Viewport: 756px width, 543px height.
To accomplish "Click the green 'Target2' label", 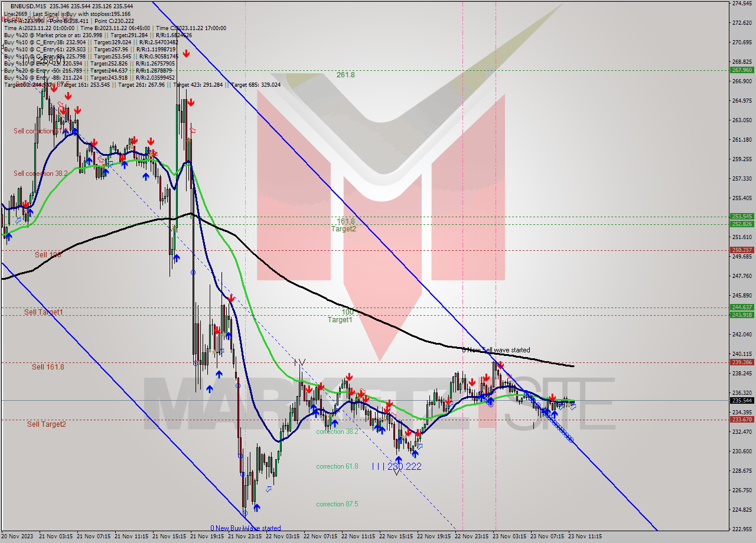I will pos(343,229).
